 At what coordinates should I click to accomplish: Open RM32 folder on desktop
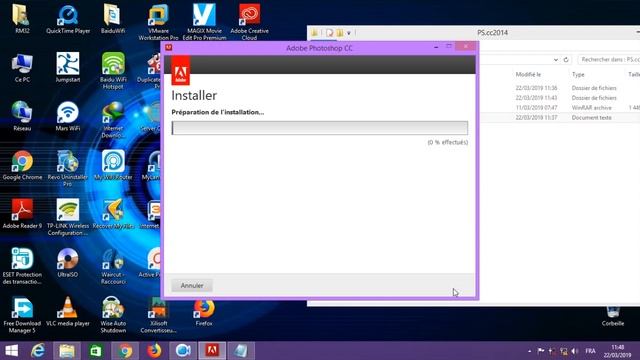point(22,19)
